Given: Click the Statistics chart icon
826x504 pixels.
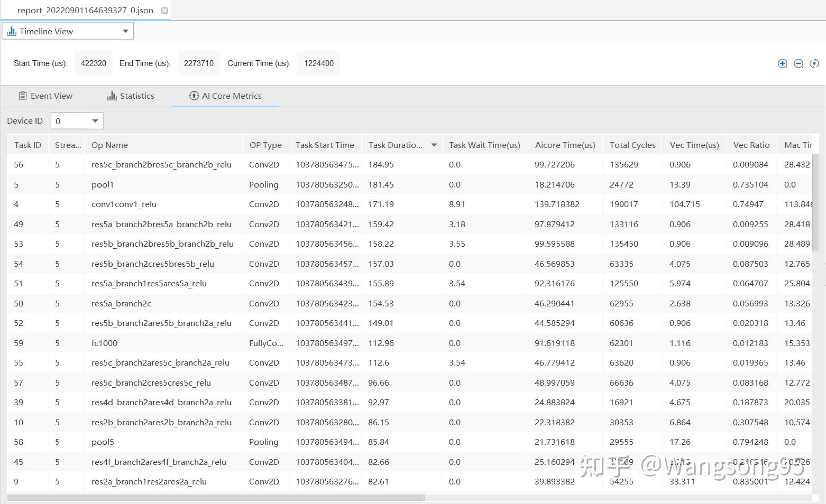Looking at the screenshot, I should pyautogui.click(x=112, y=96).
